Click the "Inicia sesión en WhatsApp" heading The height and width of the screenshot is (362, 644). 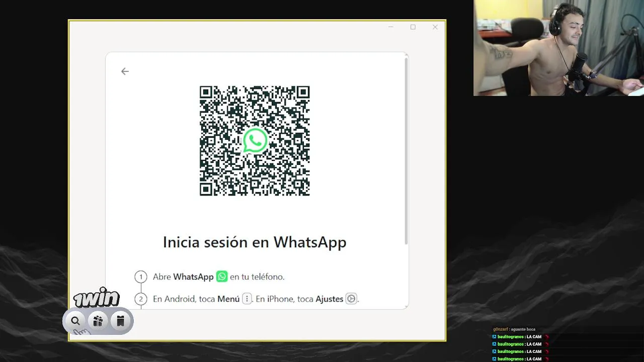coord(255,242)
